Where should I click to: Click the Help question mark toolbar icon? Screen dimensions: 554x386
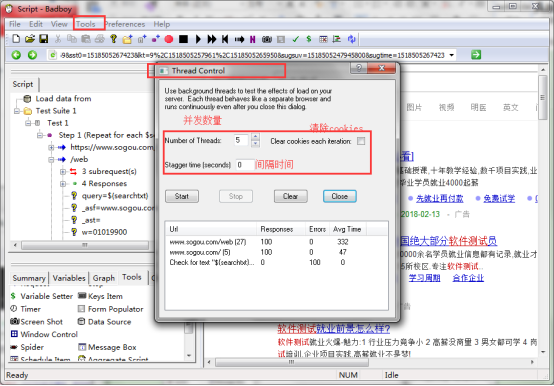[113, 39]
